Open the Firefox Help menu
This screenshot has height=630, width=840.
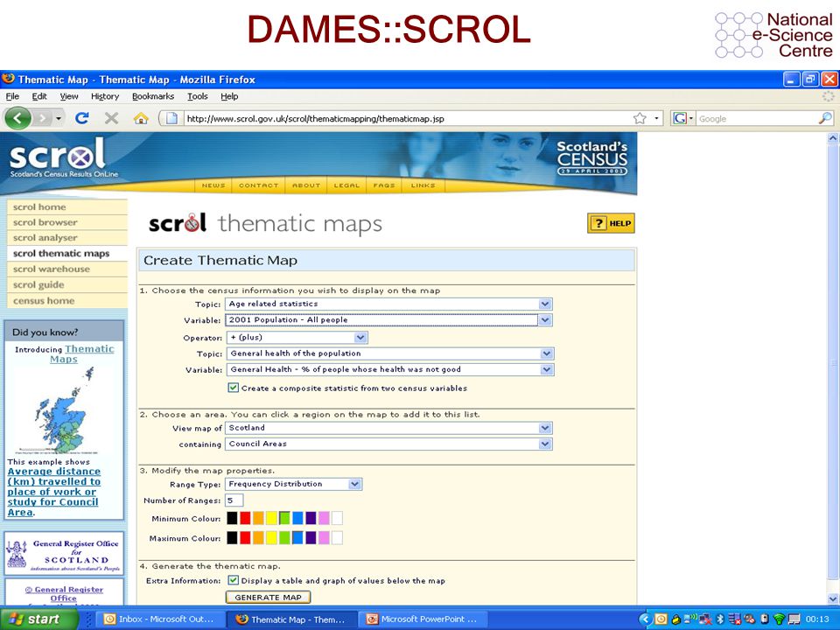(229, 96)
